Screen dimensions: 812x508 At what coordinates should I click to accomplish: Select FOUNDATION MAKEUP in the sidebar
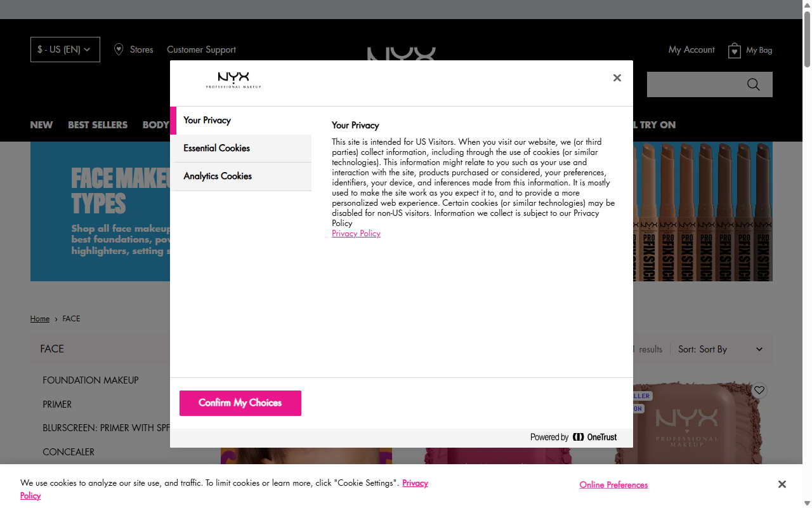pyautogui.click(x=91, y=380)
